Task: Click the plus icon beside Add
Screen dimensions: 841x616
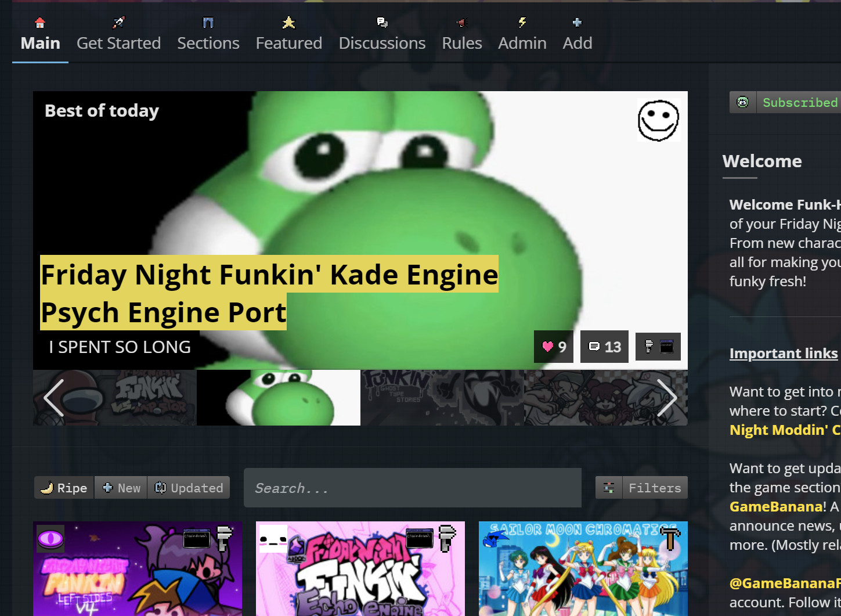Action: (577, 22)
